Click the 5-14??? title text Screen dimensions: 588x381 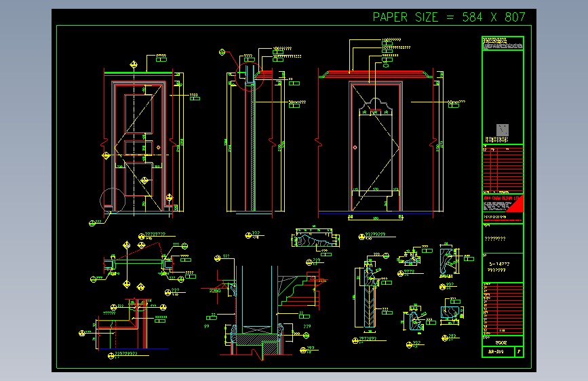[x=499, y=264]
